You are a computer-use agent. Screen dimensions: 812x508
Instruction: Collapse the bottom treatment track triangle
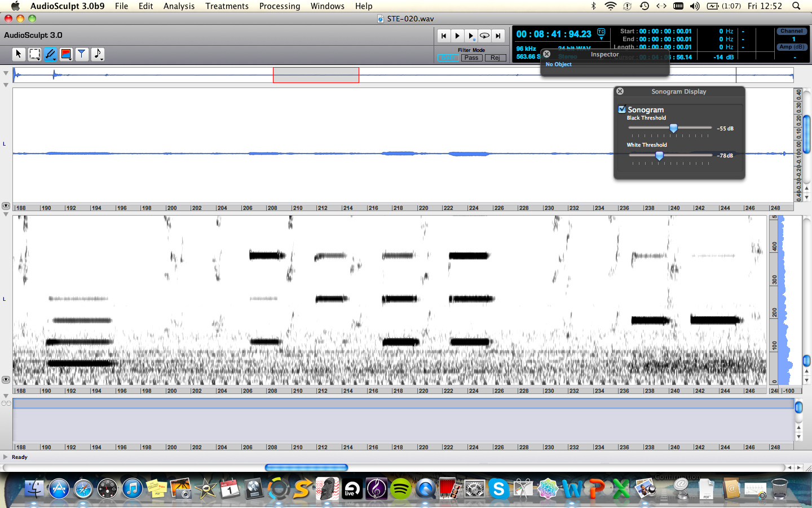pos(6,396)
